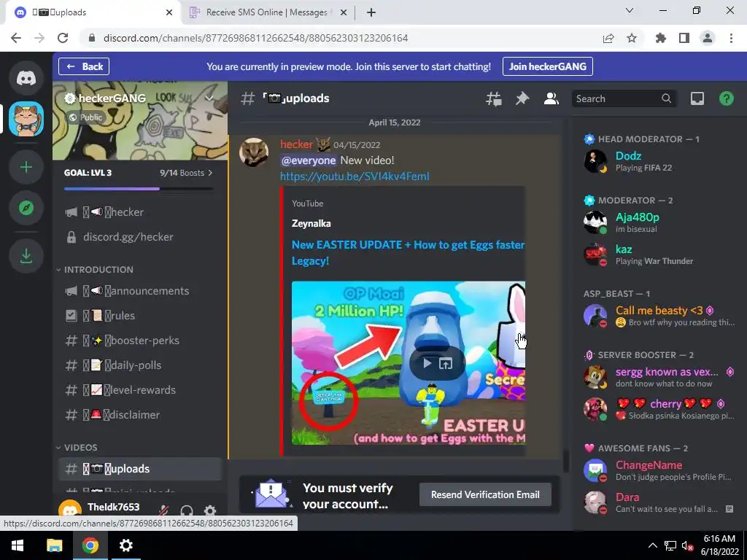Open the rules channel
747x560 pixels.
coord(140,316)
